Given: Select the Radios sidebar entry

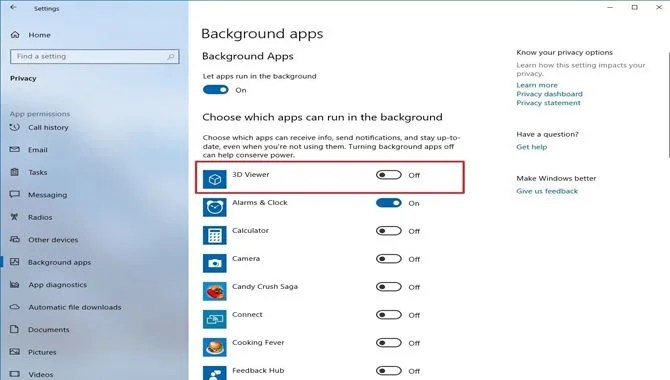Looking at the screenshot, I should (x=40, y=217).
